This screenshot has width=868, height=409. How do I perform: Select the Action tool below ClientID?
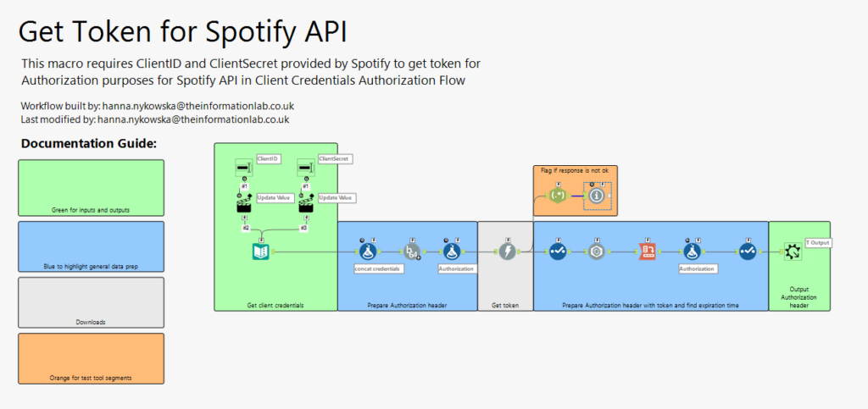click(243, 205)
